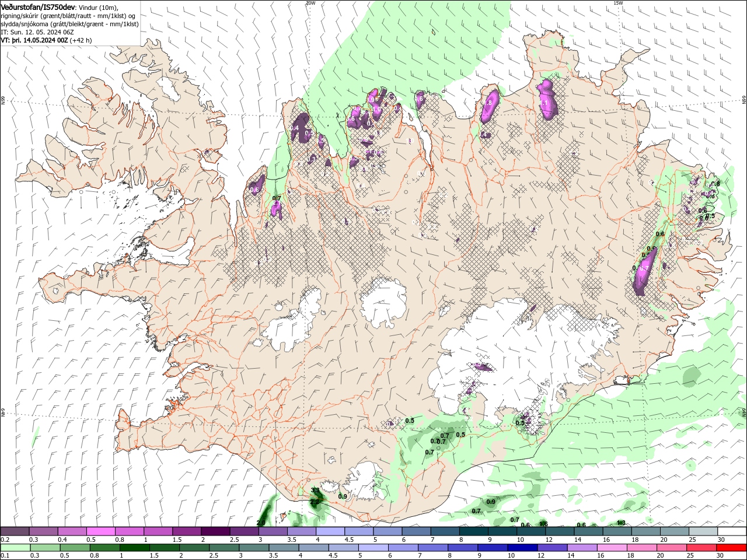Click the 'Veðurstofan/IS750dev' title text
This screenshot has width=747, height=560.
(37, 7)
